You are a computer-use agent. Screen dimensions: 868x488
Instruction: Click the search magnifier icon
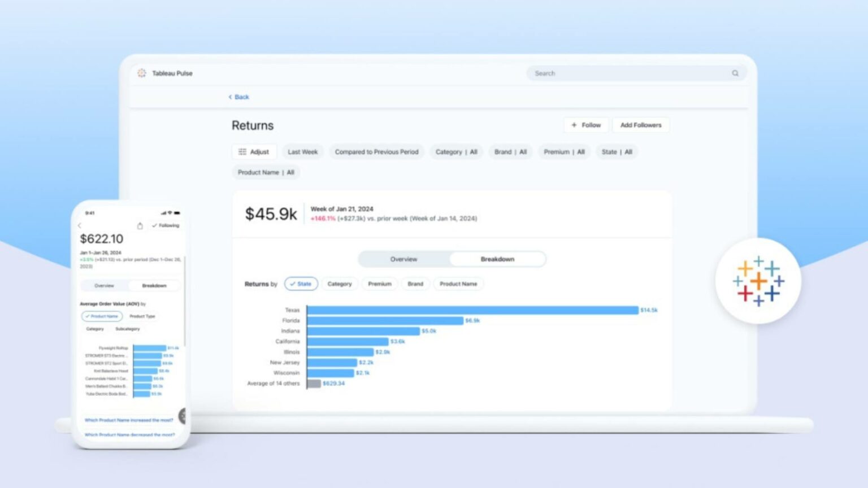(x=735, y=73)
